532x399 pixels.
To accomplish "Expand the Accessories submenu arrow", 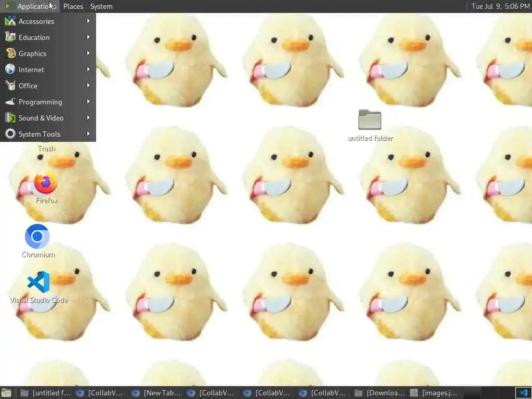I will [88, 21].
